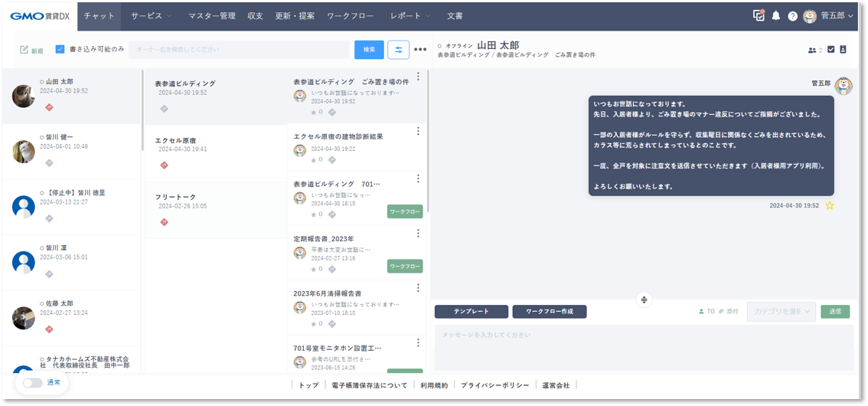Image resolution: width=868 pixels, height=406 pixels.
Task: Open the notification bell in header
Action: pyautogui.click(x=776, y=16)
